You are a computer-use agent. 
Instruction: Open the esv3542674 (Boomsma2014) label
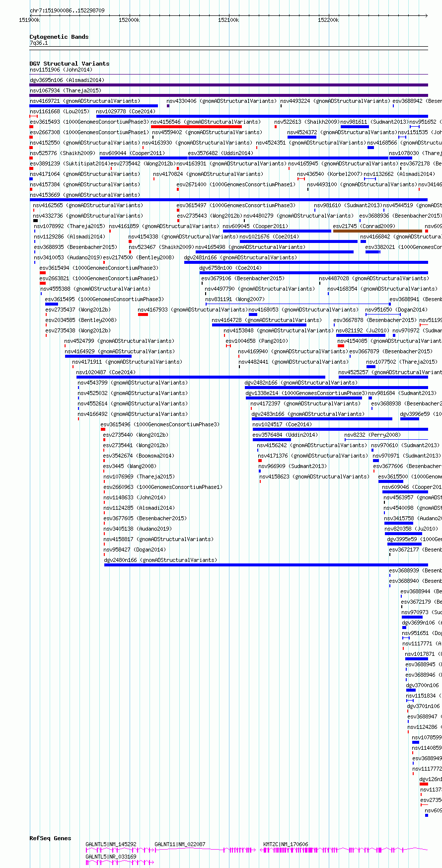[x=139, y=456]
